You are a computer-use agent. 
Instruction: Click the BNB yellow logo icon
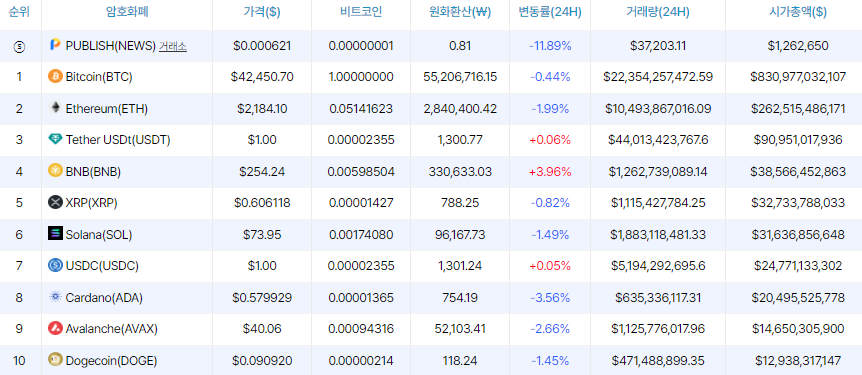click(x=55, y=171)
